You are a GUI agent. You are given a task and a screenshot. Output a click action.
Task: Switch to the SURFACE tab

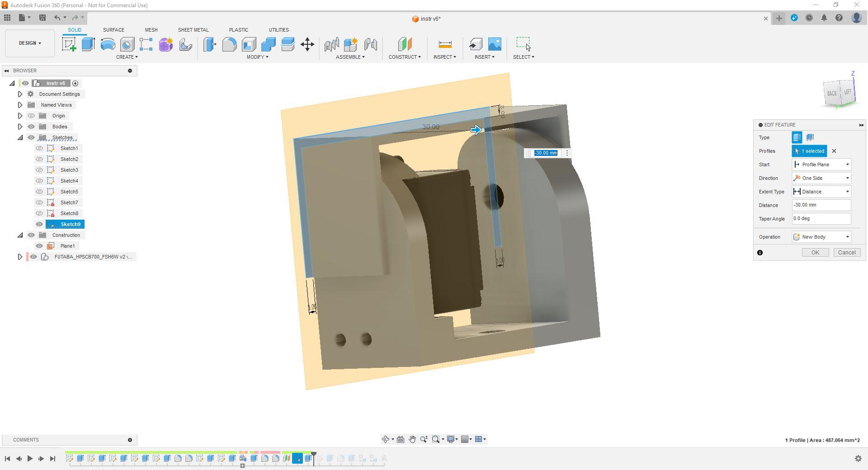tap(113, 30)
